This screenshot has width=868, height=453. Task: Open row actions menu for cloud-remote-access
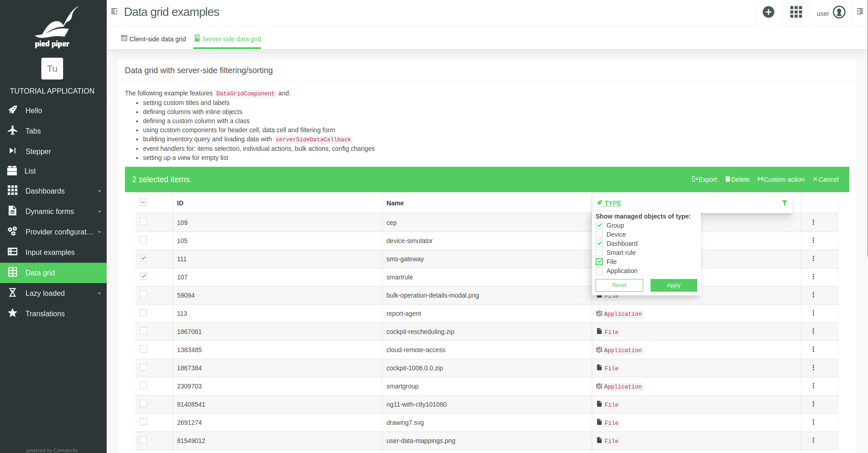[x=813, y=349]
